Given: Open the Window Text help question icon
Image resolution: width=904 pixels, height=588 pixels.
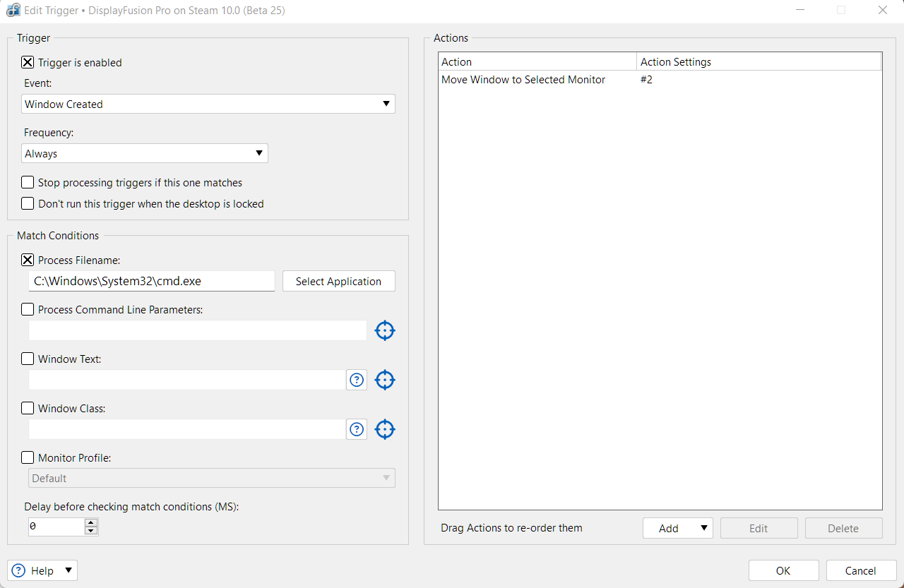Looking at the screenshot, I should coord(357,380).
